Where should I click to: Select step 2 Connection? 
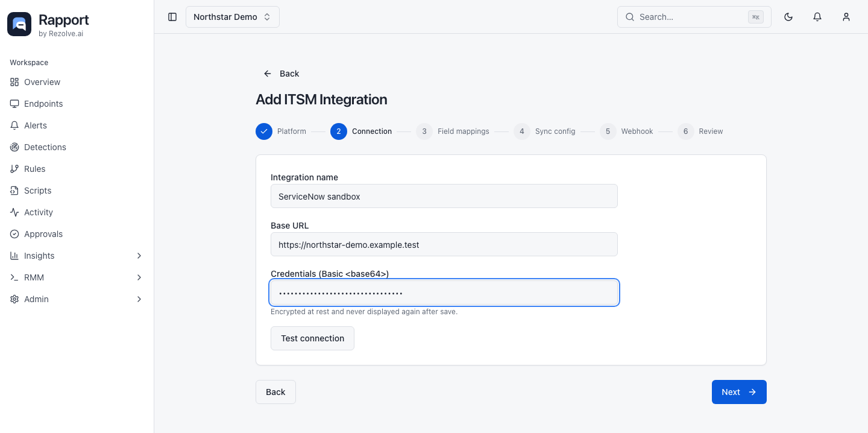click(x=361, y=131)
